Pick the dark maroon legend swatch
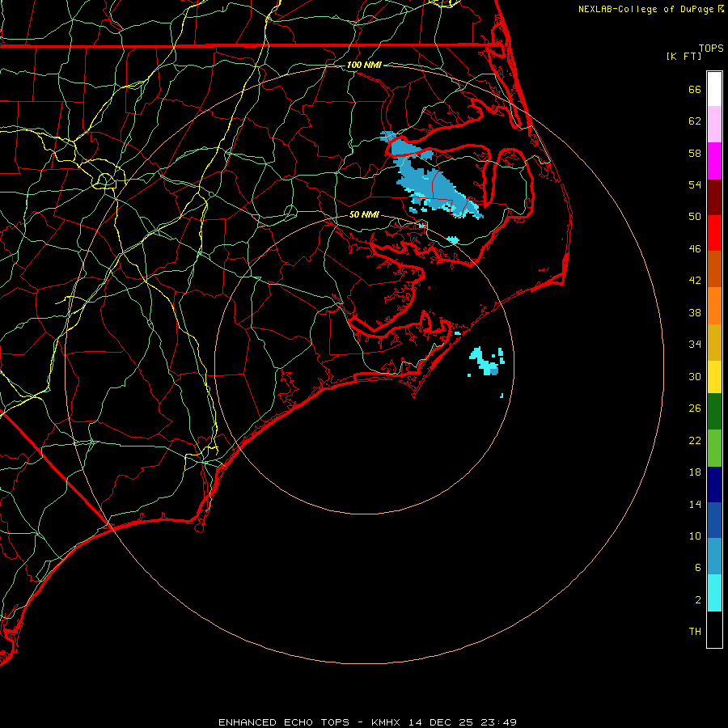This screenshot has width=728, height=728. tap(714, 198)
